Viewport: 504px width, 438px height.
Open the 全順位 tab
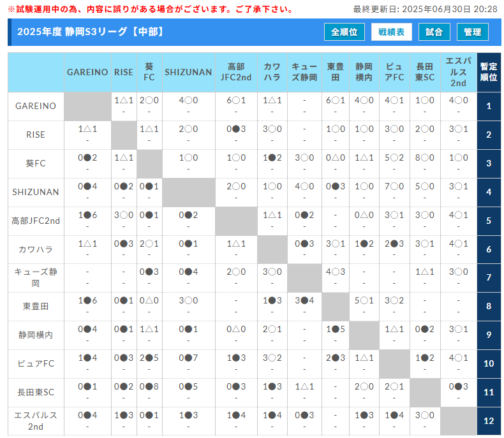coord(345,32)
